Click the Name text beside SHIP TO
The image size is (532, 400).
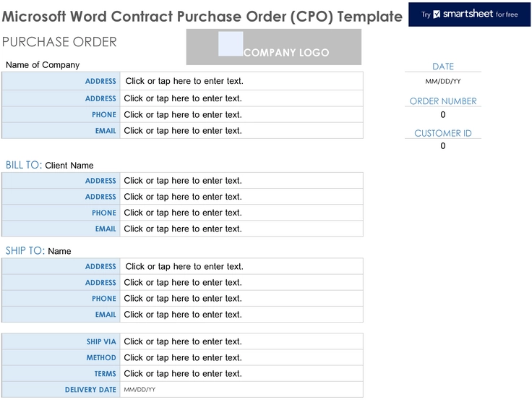point(59,251)
